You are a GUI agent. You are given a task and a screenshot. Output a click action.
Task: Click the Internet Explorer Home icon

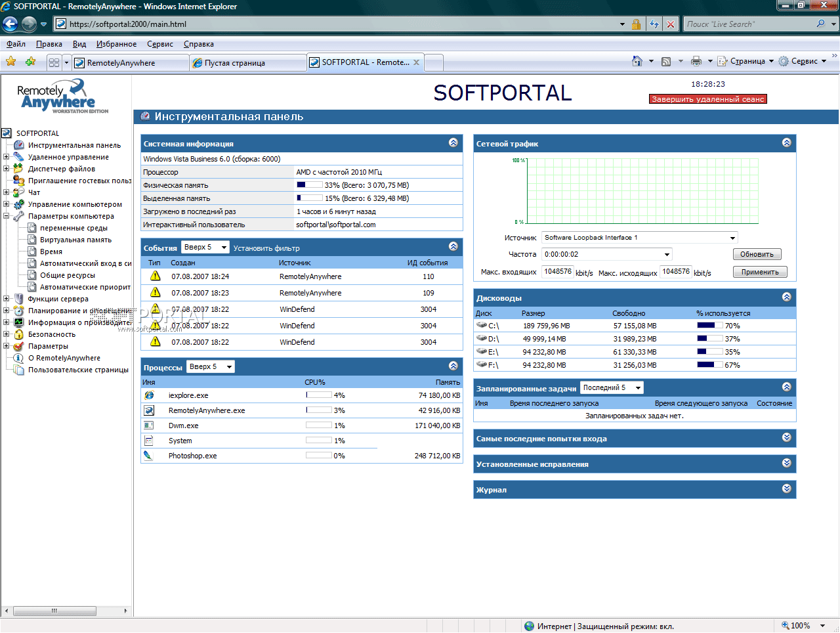coord(637,61)
